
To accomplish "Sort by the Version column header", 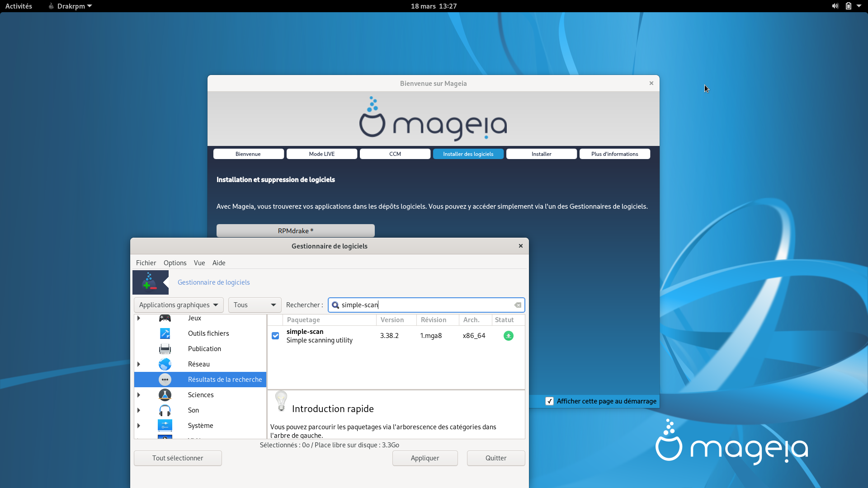I will pyautogui.click(x=396, y=320).
